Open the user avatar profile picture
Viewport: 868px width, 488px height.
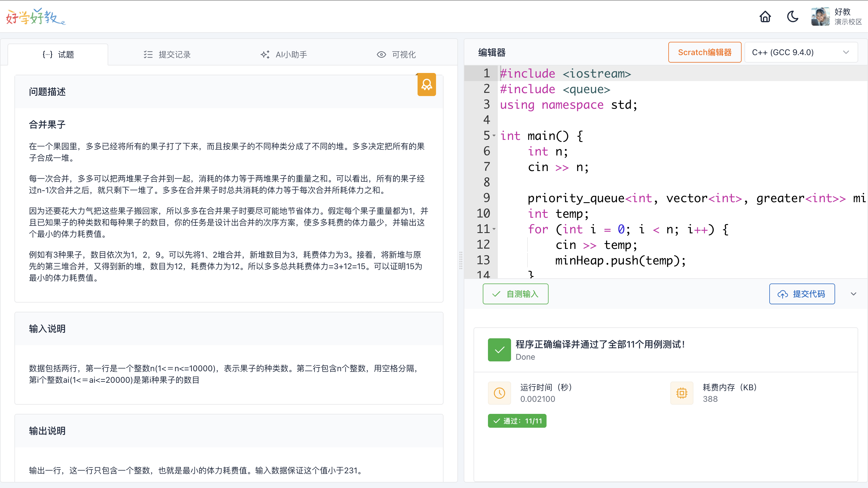[x=820, y=17]
